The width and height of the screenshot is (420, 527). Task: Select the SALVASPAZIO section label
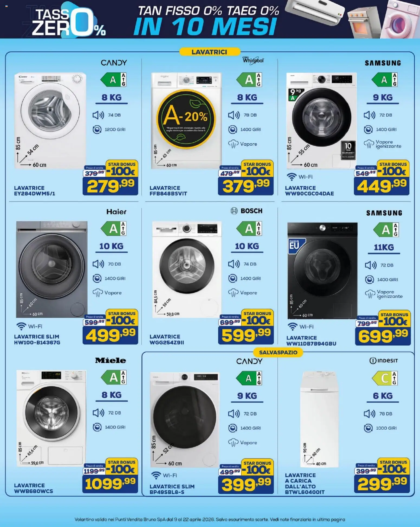tap(278, 352)
